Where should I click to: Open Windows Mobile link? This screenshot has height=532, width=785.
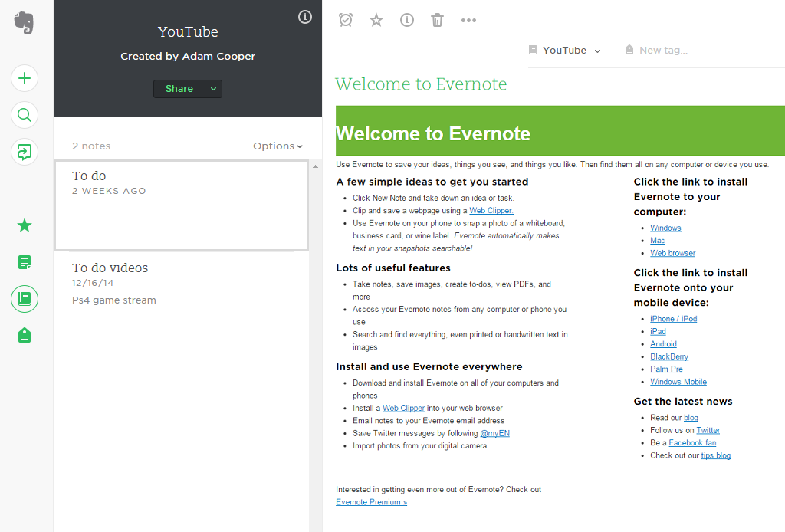678,381
